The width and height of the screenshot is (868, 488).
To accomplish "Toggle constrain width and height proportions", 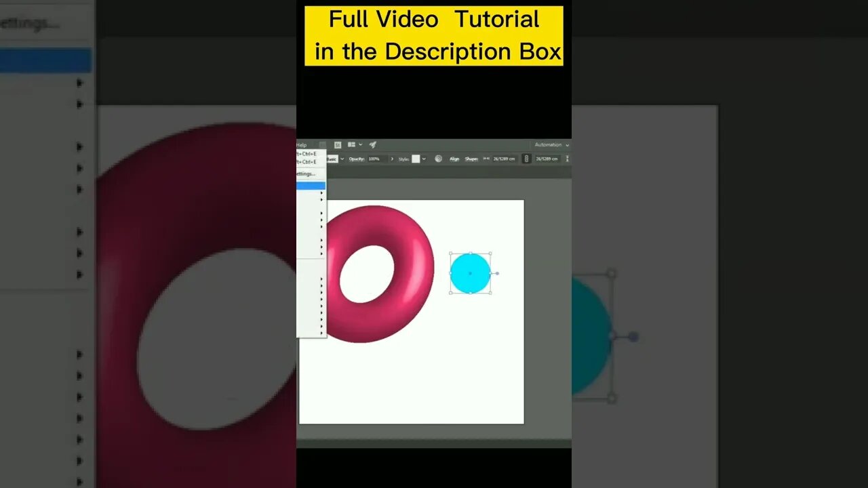I will (x=526, y=159).
